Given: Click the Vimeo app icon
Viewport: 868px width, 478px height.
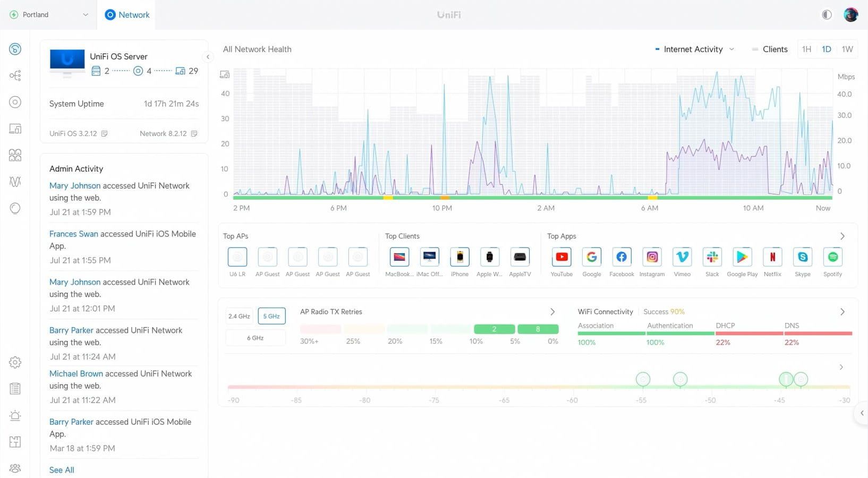Looking at the screenshot, I should 682,257.
